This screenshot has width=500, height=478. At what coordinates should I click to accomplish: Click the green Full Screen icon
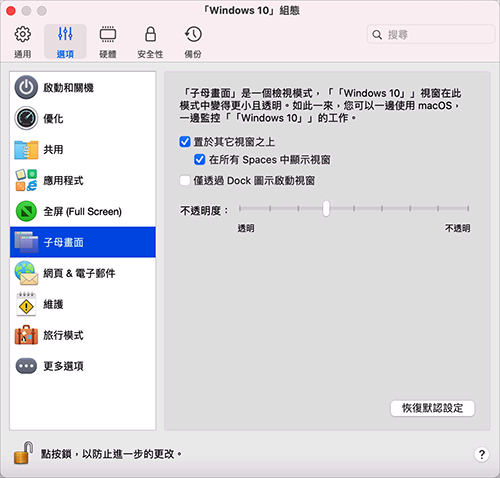26,211
